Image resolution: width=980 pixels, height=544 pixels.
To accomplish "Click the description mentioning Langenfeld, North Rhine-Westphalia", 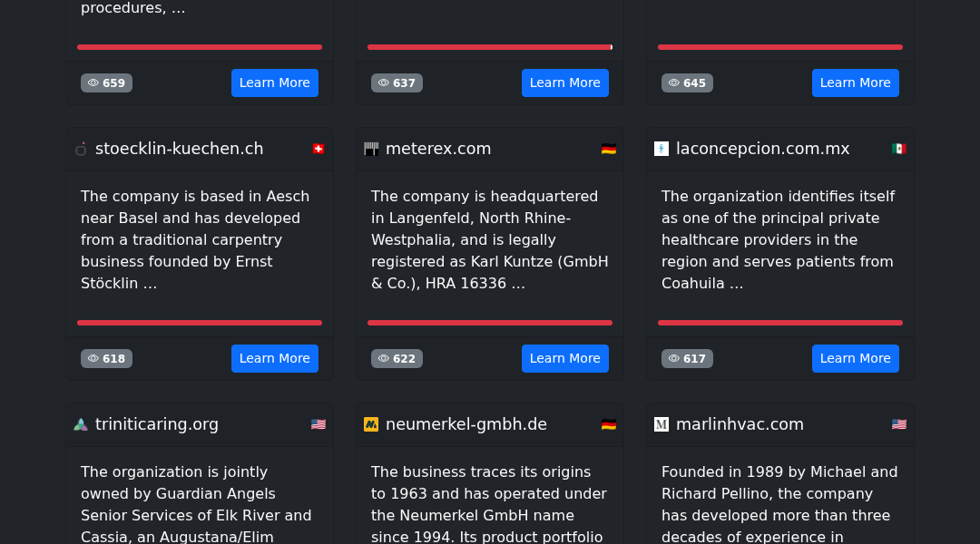I will coord(490,240).
